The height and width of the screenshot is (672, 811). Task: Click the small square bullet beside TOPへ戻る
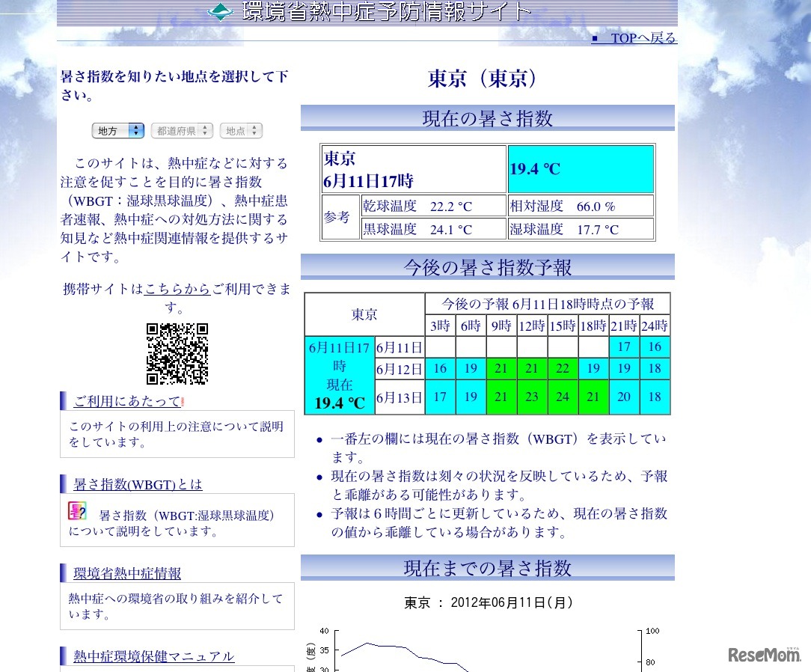point(595,37)
